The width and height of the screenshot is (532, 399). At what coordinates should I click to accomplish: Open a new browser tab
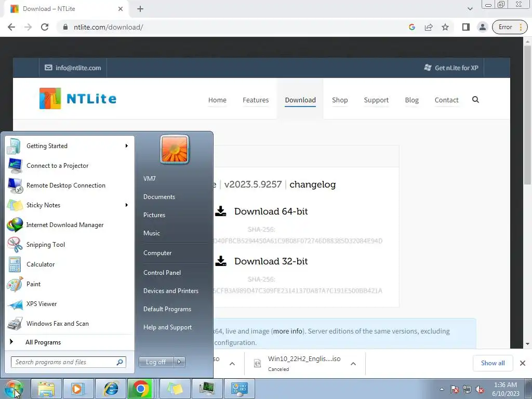pos(140,9)
